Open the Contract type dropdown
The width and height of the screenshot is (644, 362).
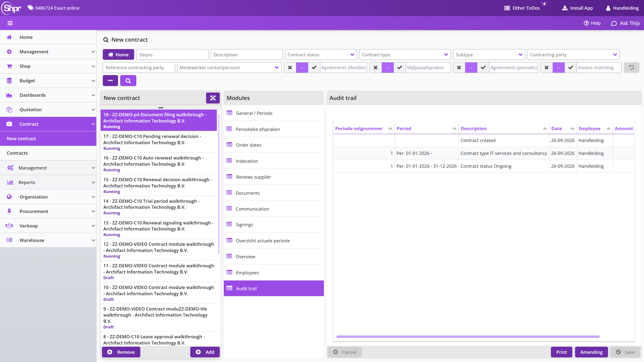(405, 55)
